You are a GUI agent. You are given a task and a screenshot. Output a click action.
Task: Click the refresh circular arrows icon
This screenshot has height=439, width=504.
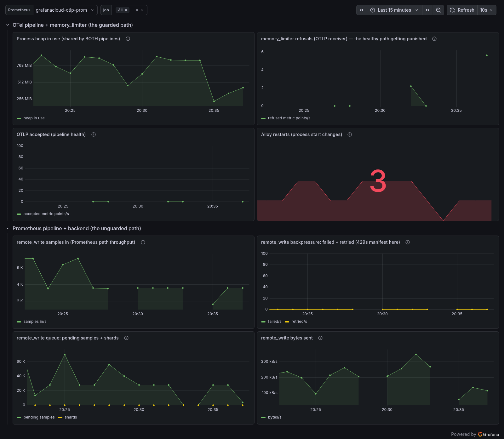[x=452, y=10]
